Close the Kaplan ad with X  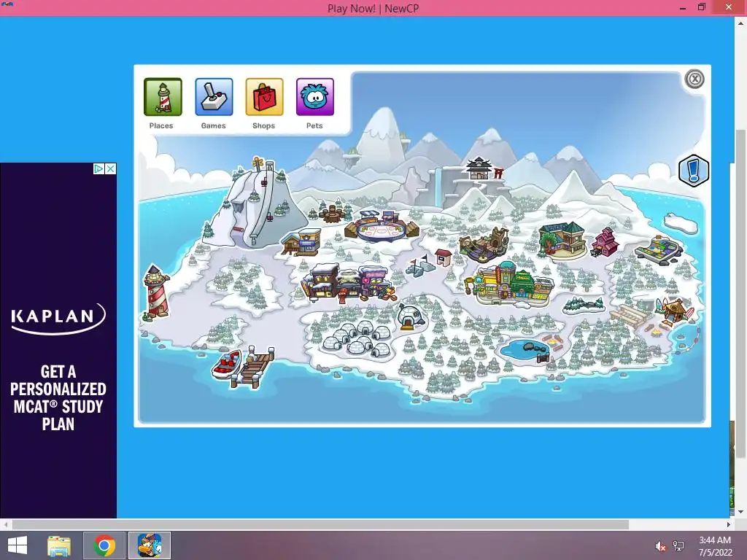coord(111,168)
